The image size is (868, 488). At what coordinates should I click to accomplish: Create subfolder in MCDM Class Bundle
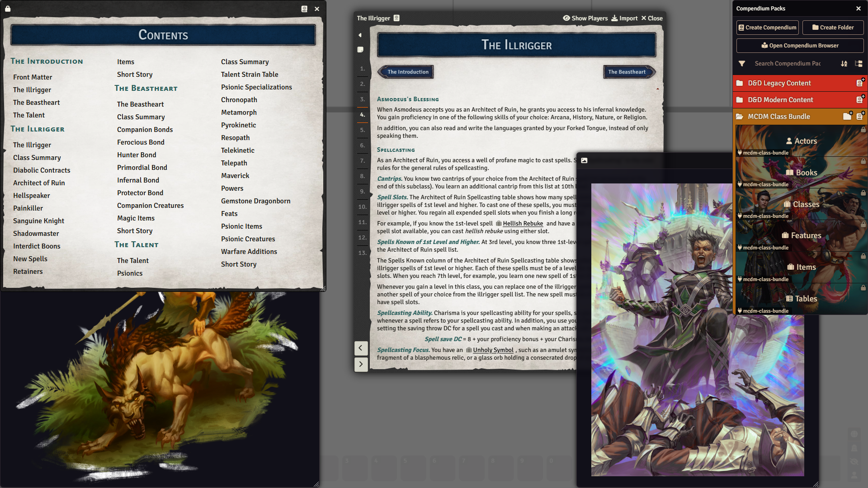click(848, 116)
